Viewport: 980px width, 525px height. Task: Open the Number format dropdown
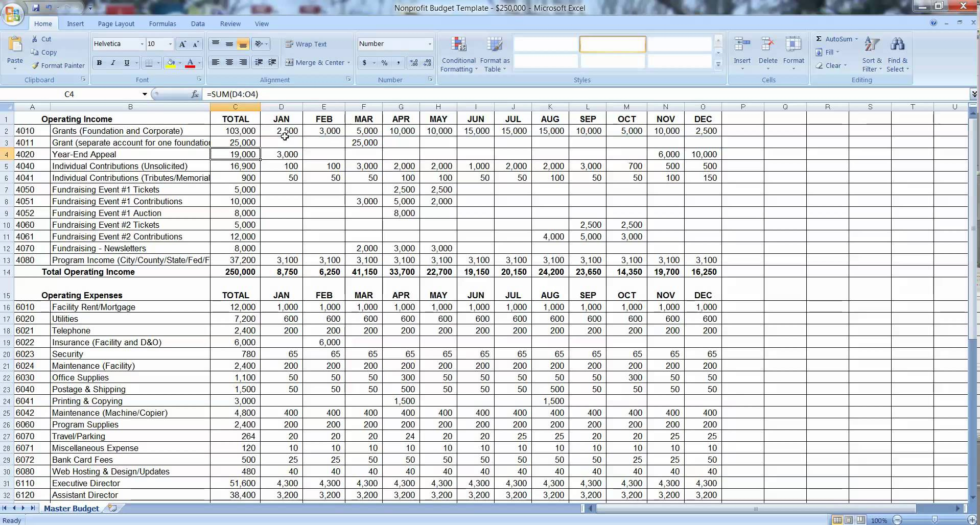pyautogui.click(x=429, y=44)
